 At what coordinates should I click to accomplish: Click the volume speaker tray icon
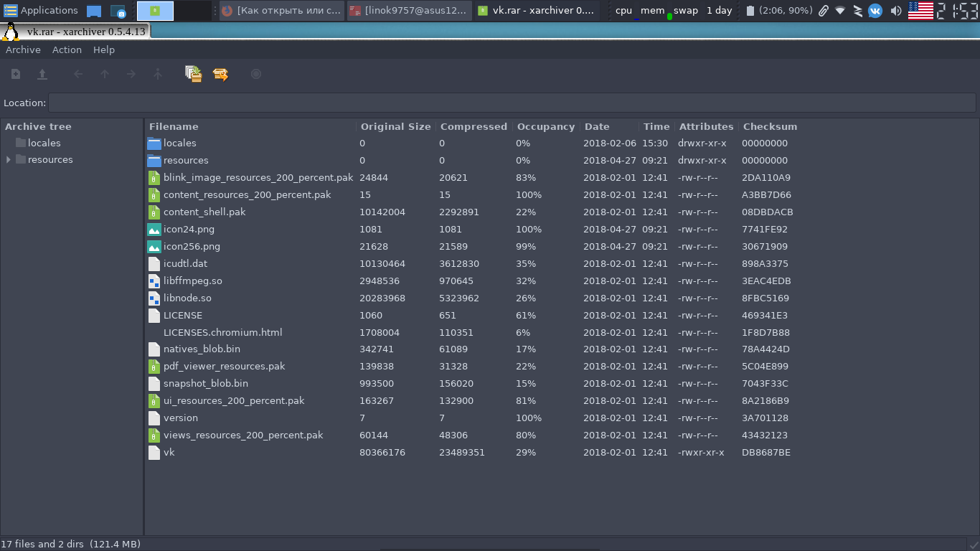(896, 11)
